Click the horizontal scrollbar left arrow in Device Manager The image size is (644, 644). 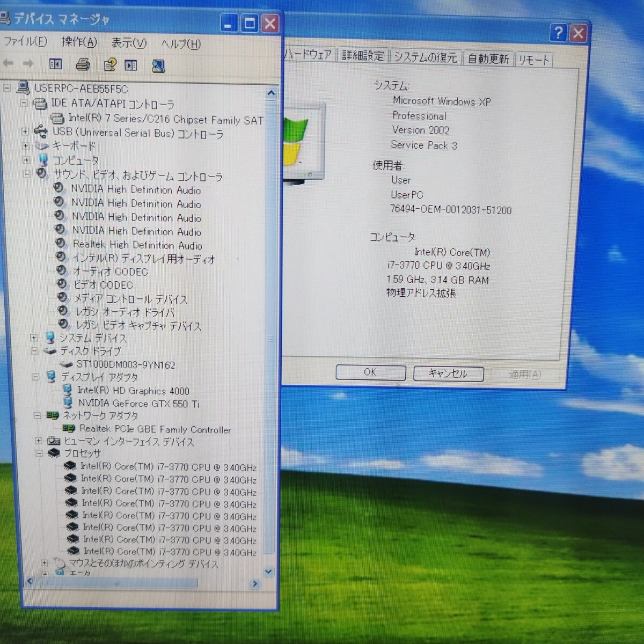coord(30,581)
